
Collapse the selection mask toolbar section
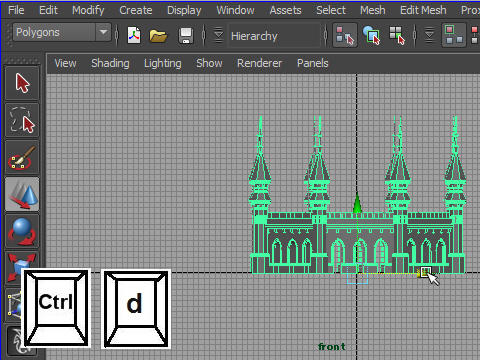(429, 35)
